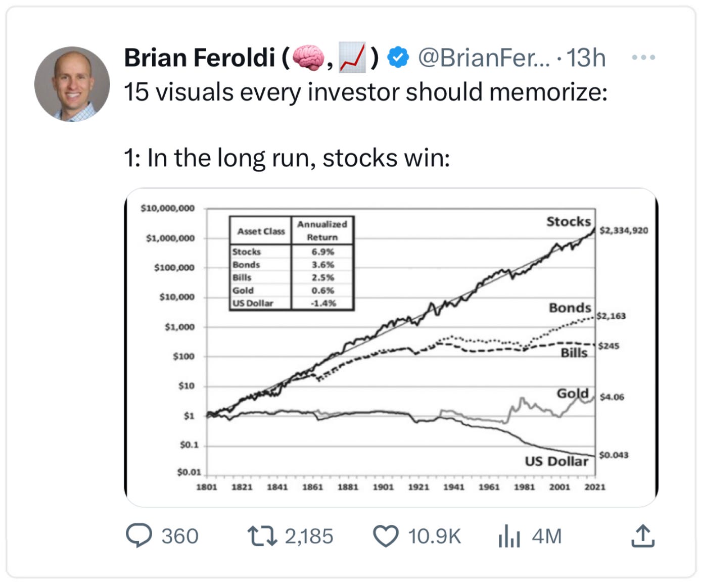The width and height of the screenshot is (701, 588).
Task: Like the tweet with heart icon
Action: (x=386, y=536)
